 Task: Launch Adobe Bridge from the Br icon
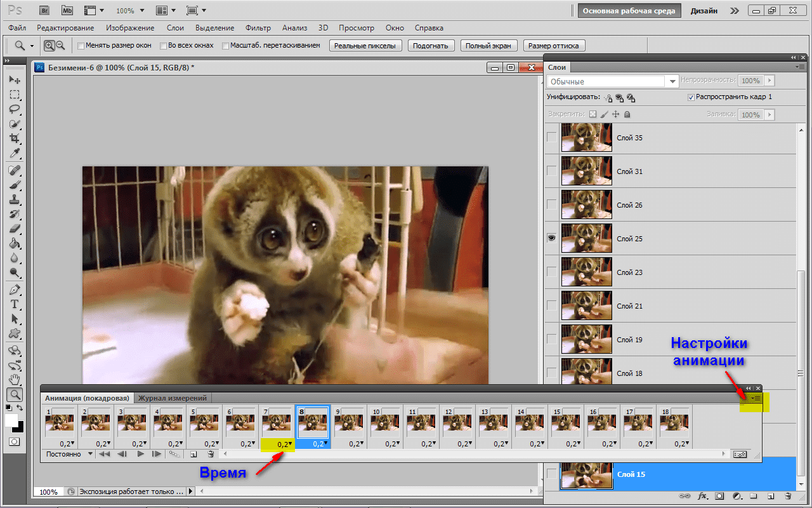(x=44, y=11)
